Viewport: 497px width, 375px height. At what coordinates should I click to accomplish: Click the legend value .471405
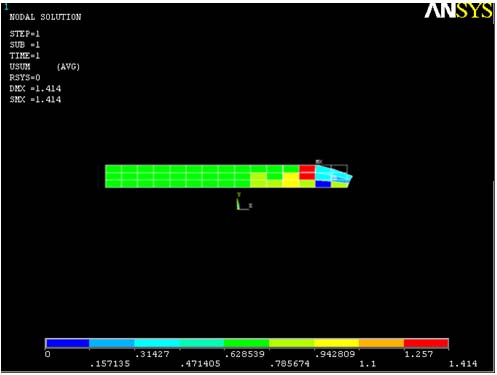tap(200, 364)
